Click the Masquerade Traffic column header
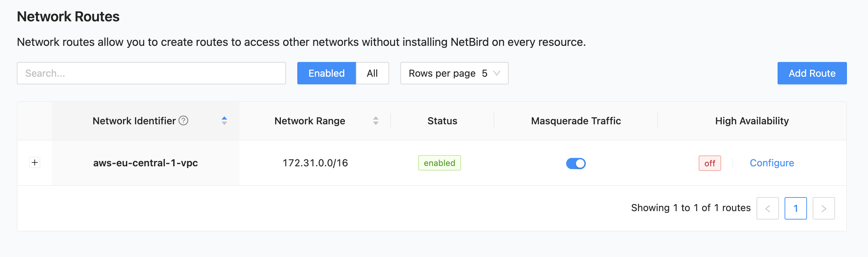The image size is (868, 257). click(x=576, y=121)
